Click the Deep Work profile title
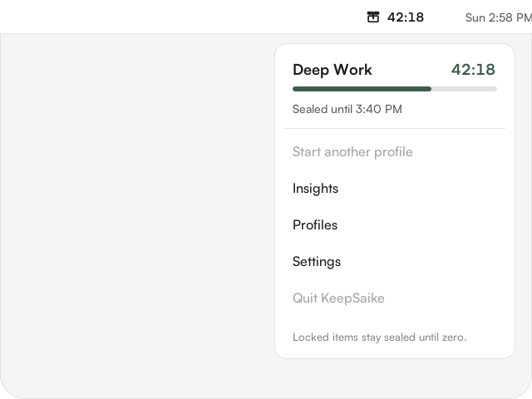532x399 pixels. click(x=332, y=70)
